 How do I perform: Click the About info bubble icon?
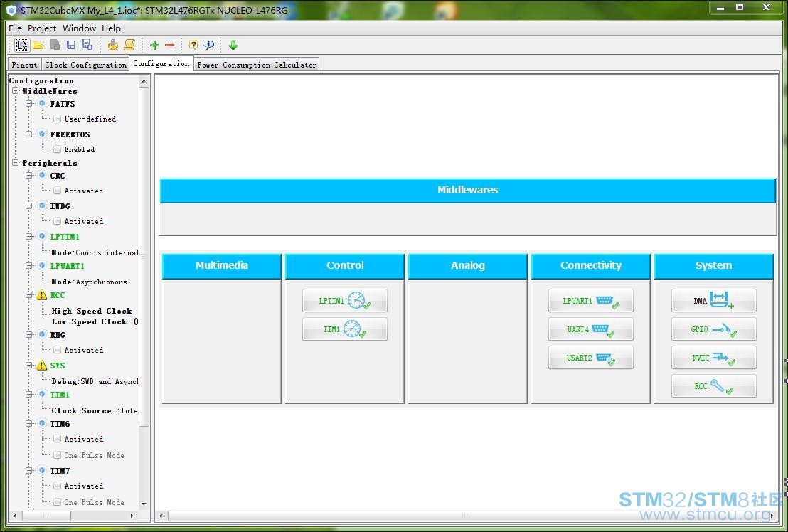click(209, 46)
